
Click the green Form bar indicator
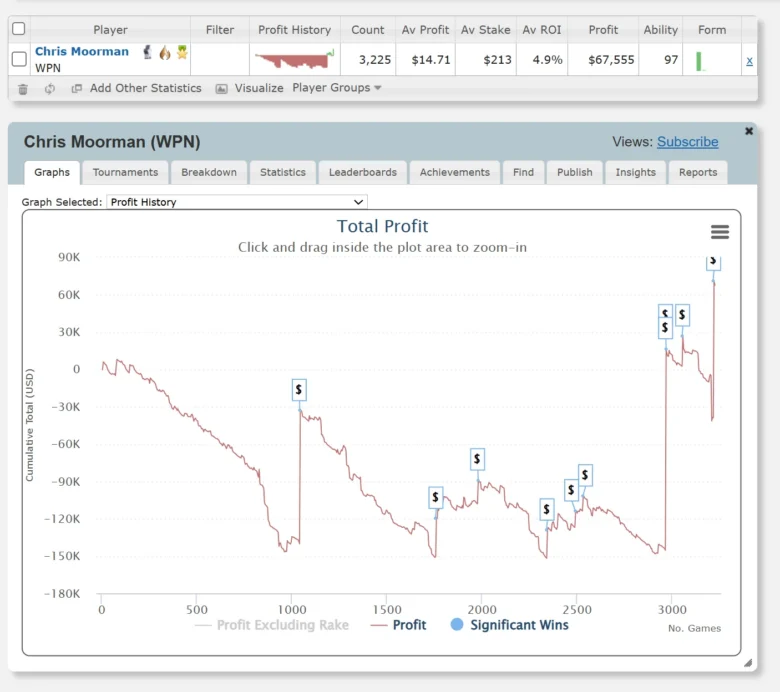[x=700, y=61]
